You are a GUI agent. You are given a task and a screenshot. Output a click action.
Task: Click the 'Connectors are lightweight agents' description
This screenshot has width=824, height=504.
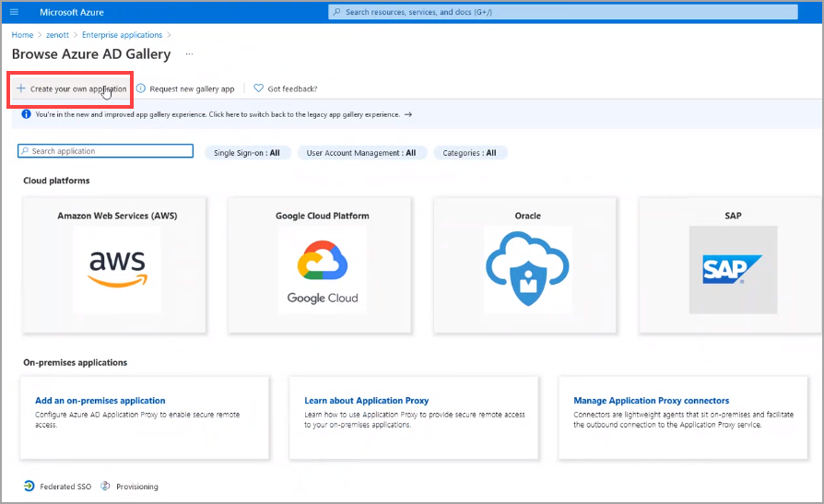coord(683,419)
